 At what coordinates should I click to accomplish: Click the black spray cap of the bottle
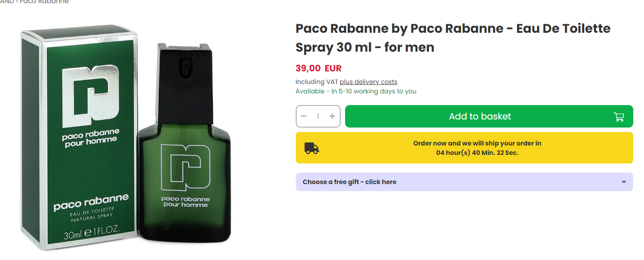pyautogui.click(x=184, y=81)
